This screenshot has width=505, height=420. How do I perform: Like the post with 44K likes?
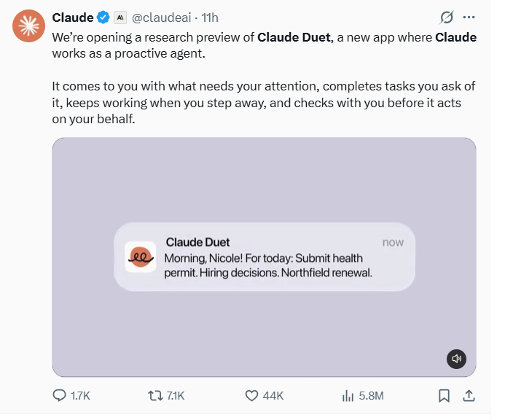pos(265,395)
